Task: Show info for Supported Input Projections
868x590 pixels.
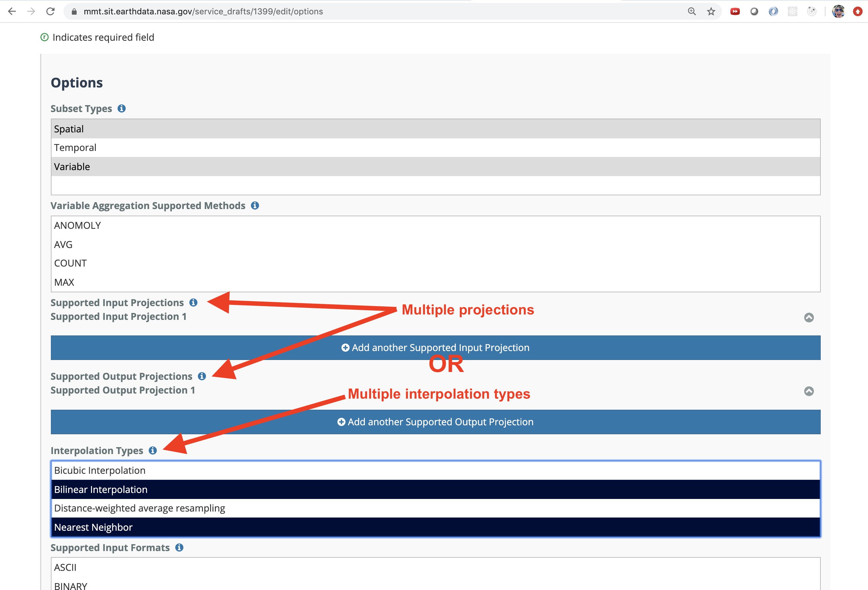Action: (193, 303)
